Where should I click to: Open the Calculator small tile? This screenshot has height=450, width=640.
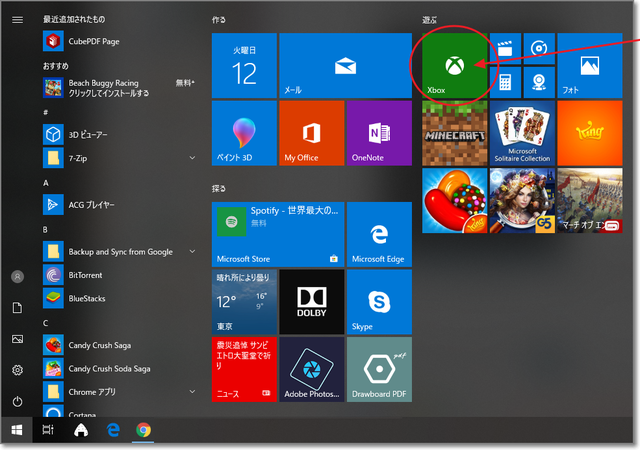click(x=505, y=82)
